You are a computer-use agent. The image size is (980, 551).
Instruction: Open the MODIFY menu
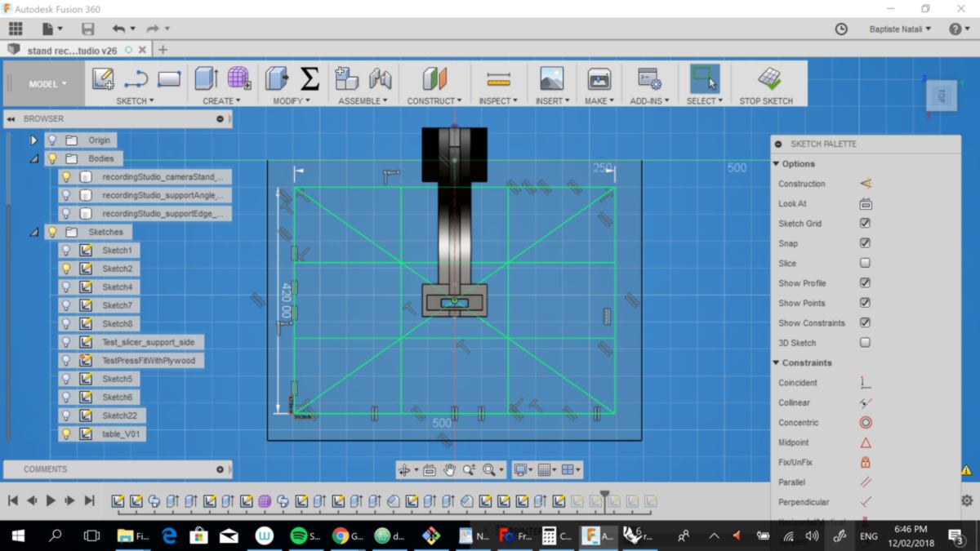pos(292,101)
